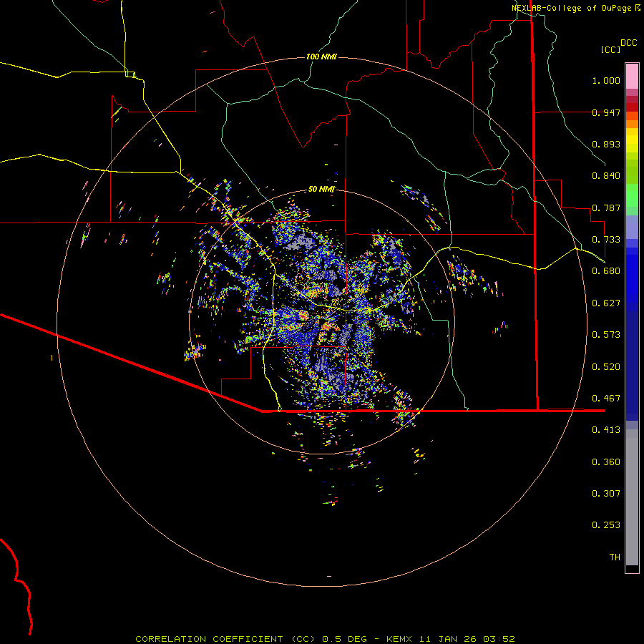Click the 0.520 color scale label
644x644 pixels.
point(606,367)
